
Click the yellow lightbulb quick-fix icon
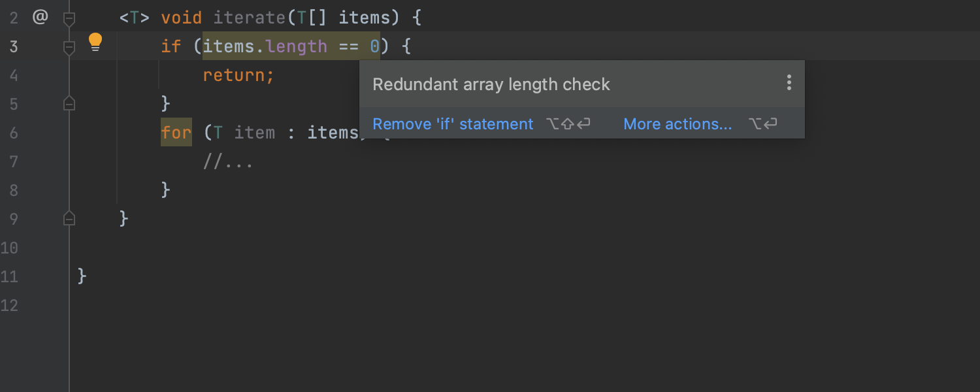coord(95,42)
